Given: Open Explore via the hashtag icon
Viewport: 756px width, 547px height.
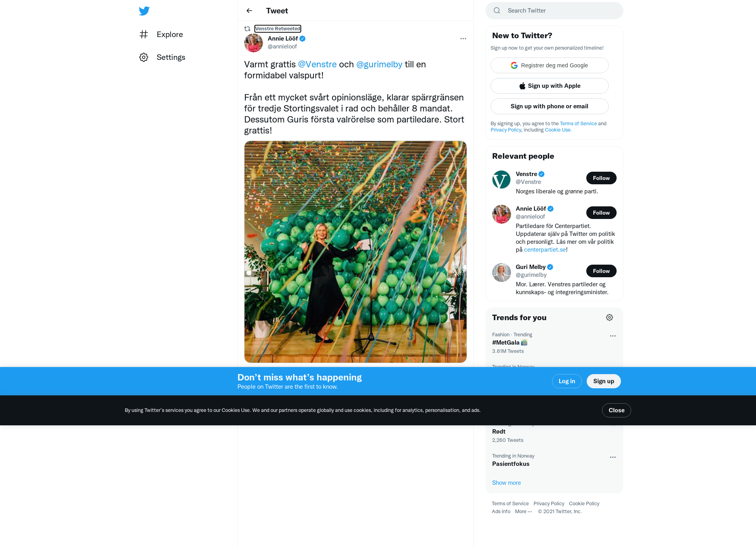Looking at the screenshot, I should (144, 34).
